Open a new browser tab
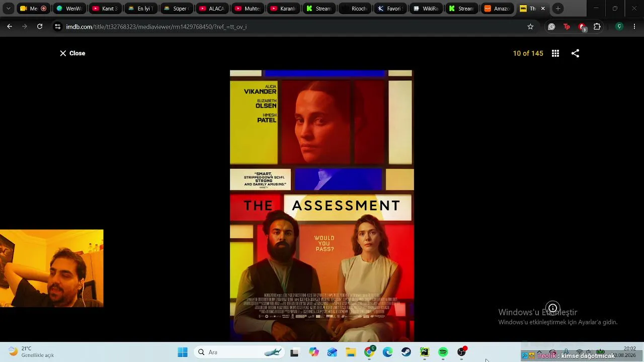This screenshot has height=362, width=644. click(558, 9)
